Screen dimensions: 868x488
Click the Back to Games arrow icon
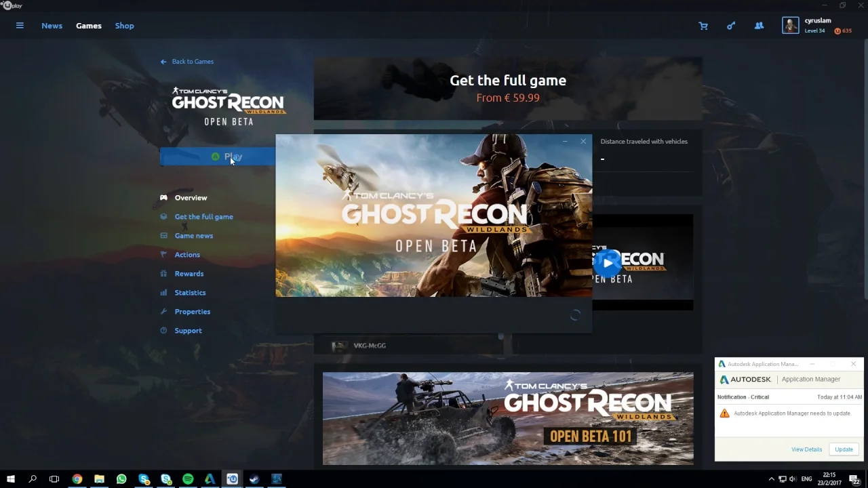163,62
